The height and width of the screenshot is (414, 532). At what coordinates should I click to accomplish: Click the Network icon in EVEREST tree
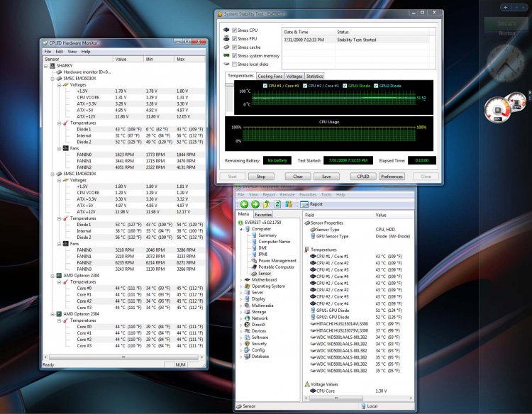tap(248, 318)
